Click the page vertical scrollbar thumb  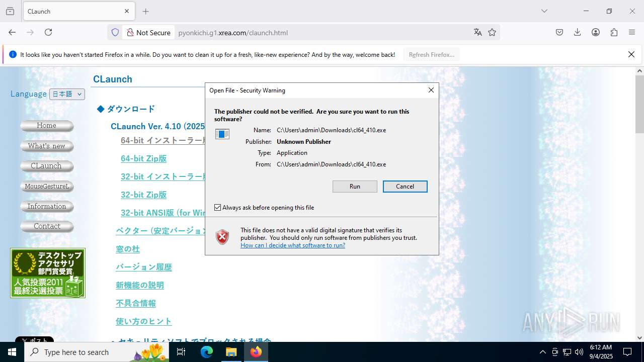click(x=639, y=104)
